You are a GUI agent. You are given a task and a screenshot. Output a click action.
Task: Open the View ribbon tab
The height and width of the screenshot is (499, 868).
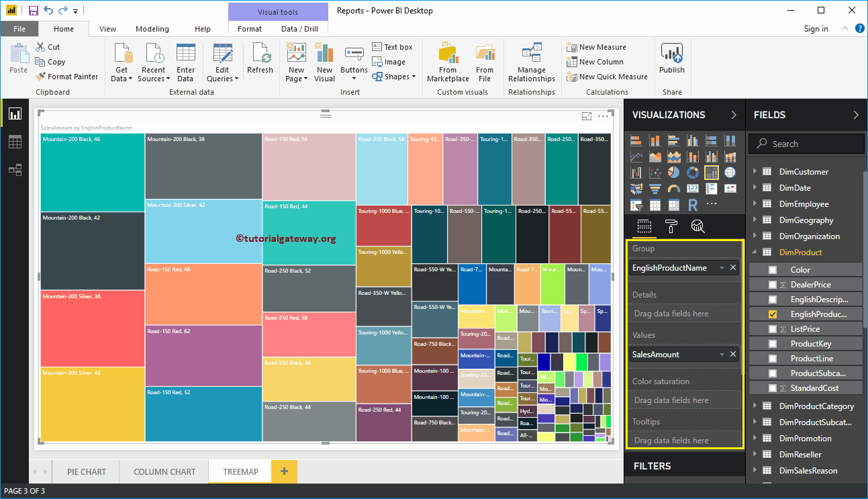[x=107, y=29]
